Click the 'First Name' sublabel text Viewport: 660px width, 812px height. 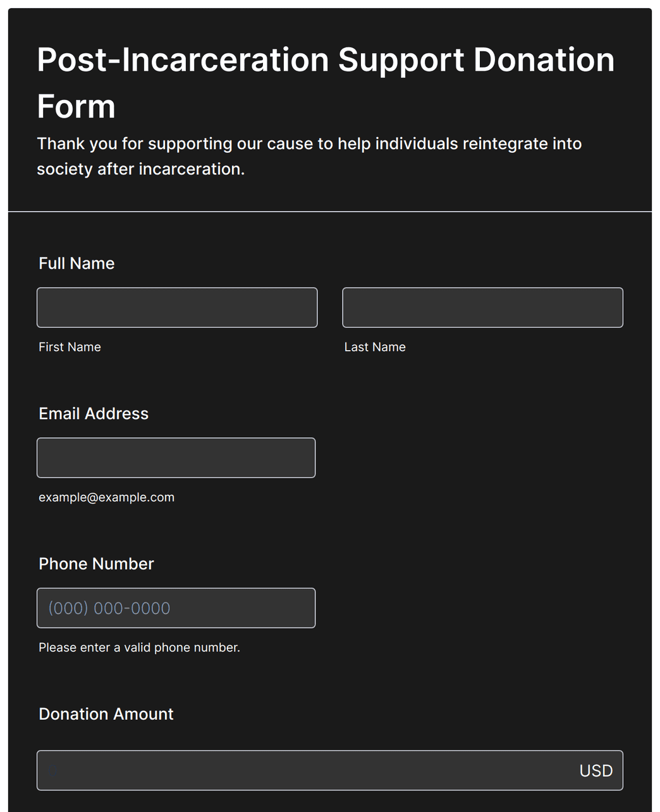coord(70,347)
